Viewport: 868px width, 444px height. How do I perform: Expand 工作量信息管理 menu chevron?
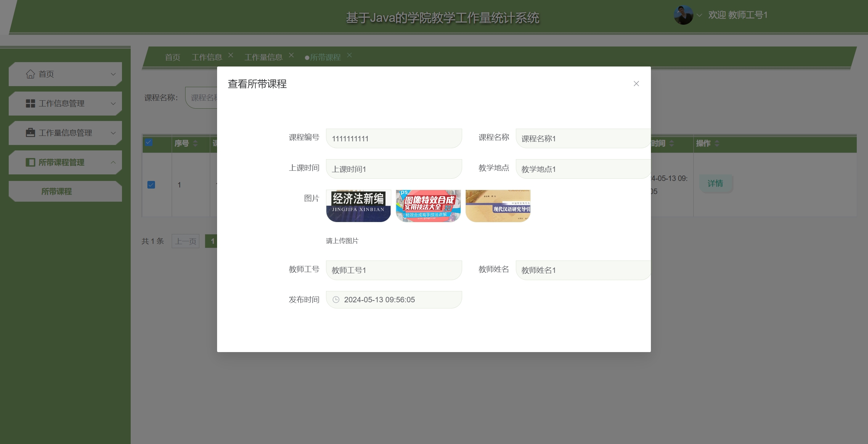[113, 133]
